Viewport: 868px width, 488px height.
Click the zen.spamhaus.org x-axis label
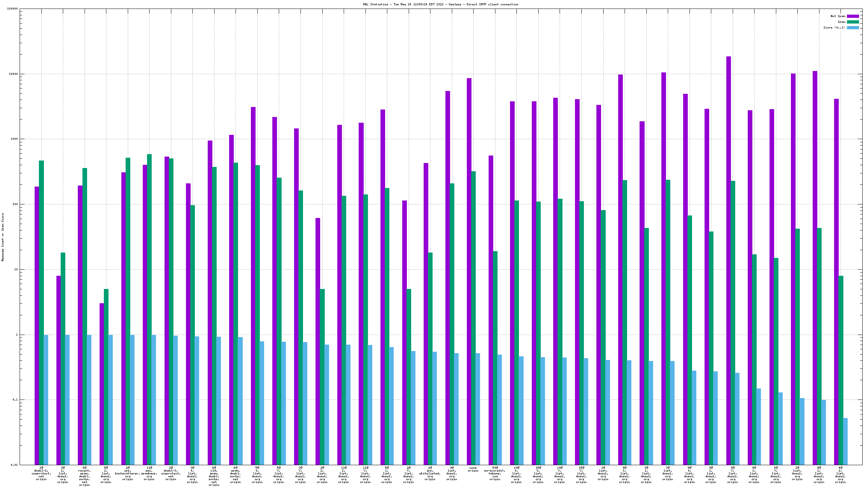[x=149, y=473]
